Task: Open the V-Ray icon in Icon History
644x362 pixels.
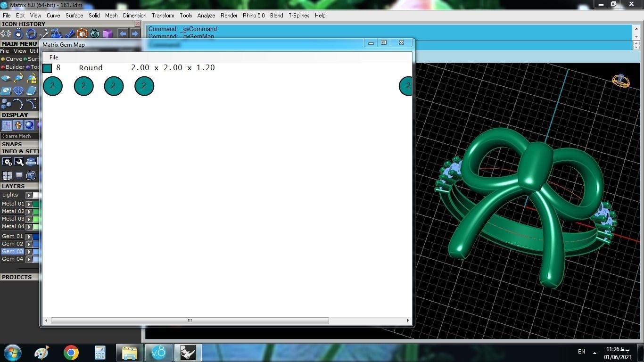Action: click(x=95, y=33)
